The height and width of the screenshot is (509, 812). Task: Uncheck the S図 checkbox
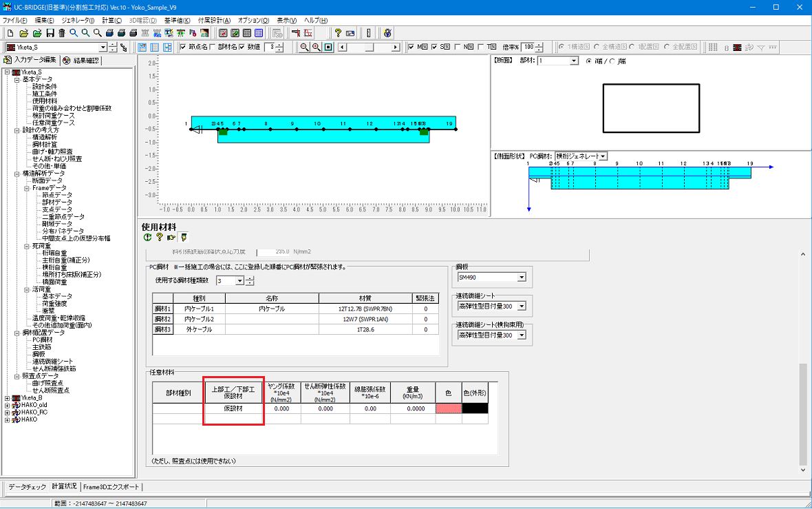(434, 48)
